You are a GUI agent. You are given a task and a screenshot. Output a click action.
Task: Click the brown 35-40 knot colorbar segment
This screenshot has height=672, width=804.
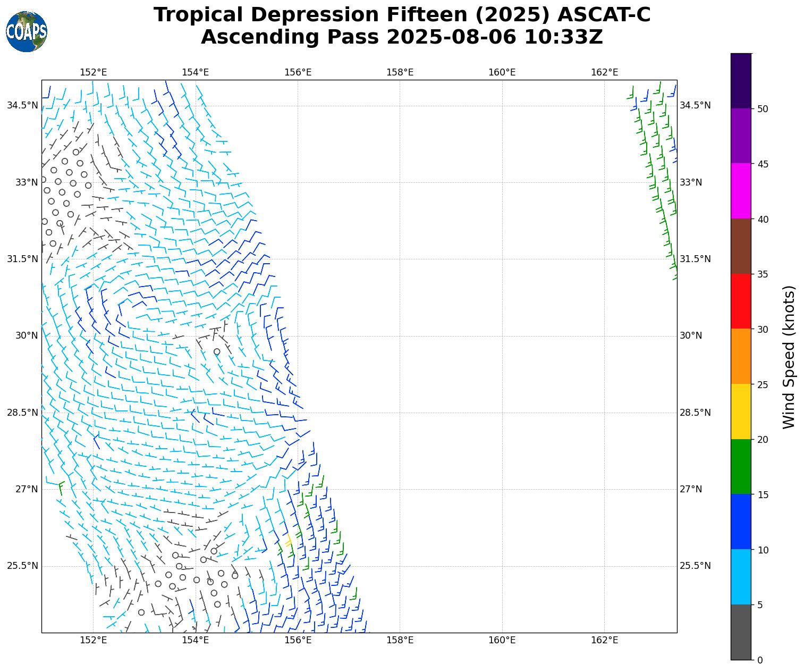[x=741, y=246]
